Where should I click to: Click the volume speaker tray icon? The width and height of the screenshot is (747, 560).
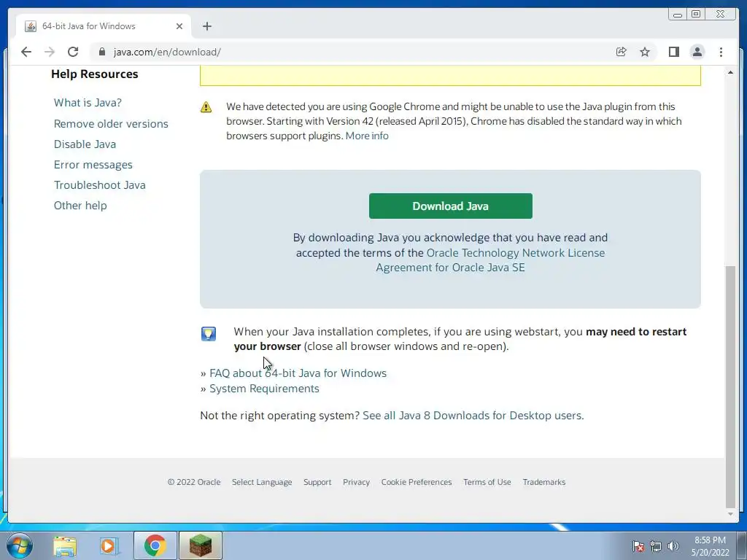click(x=673, y=546)
